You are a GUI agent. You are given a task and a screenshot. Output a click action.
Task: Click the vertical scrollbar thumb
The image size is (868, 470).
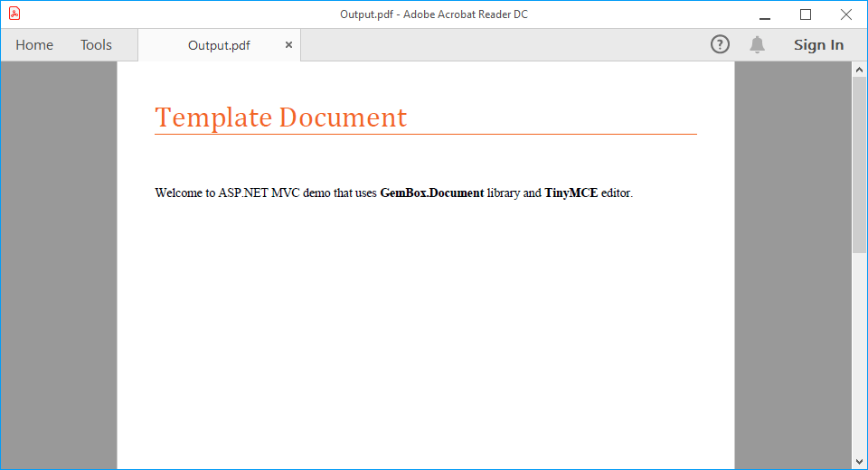(x=859, y=163)
